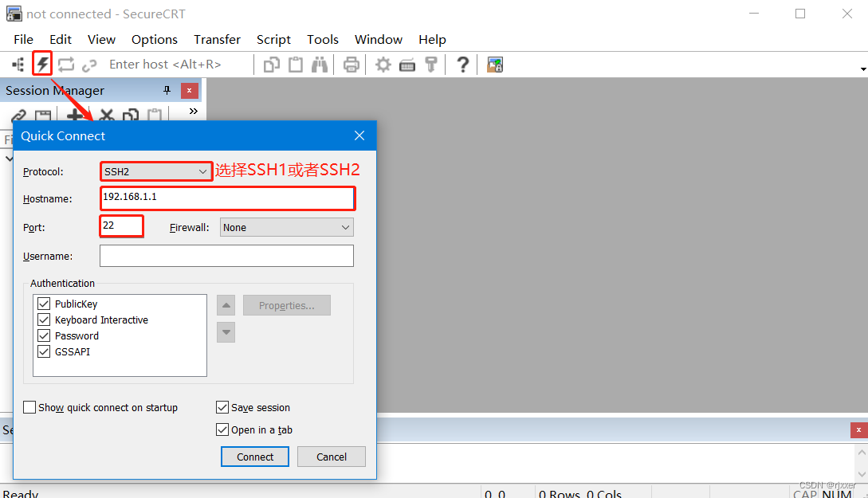
Task: Click the Cut scissors icon in Session Manager
Action: (106, 115)
